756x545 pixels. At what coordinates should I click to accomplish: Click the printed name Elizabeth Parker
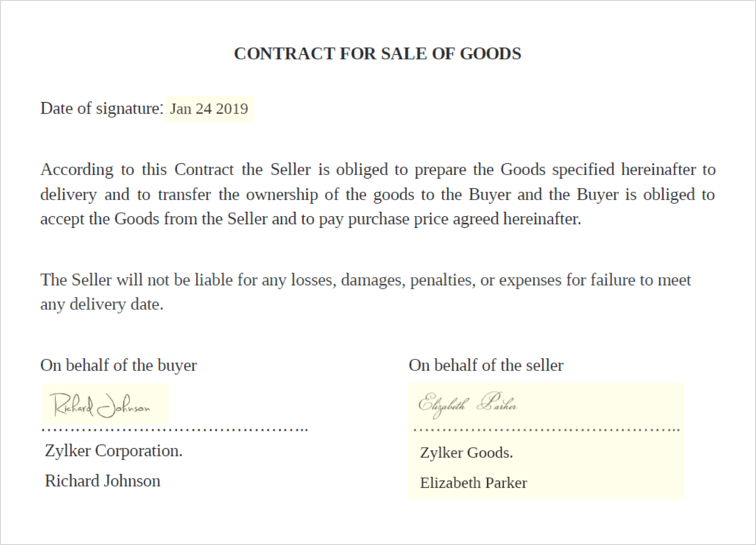point(473,483)
